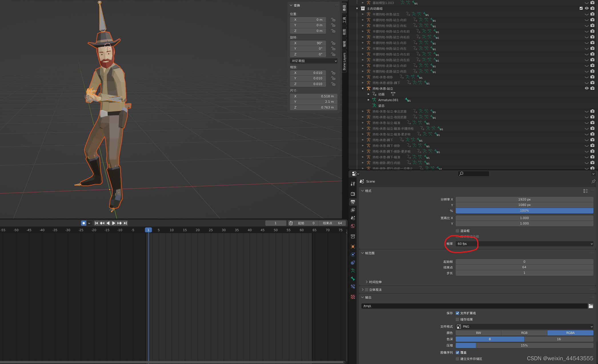Adjust the 15% compression slider
This screenshot has height=364, width=598.
[524, 345]
